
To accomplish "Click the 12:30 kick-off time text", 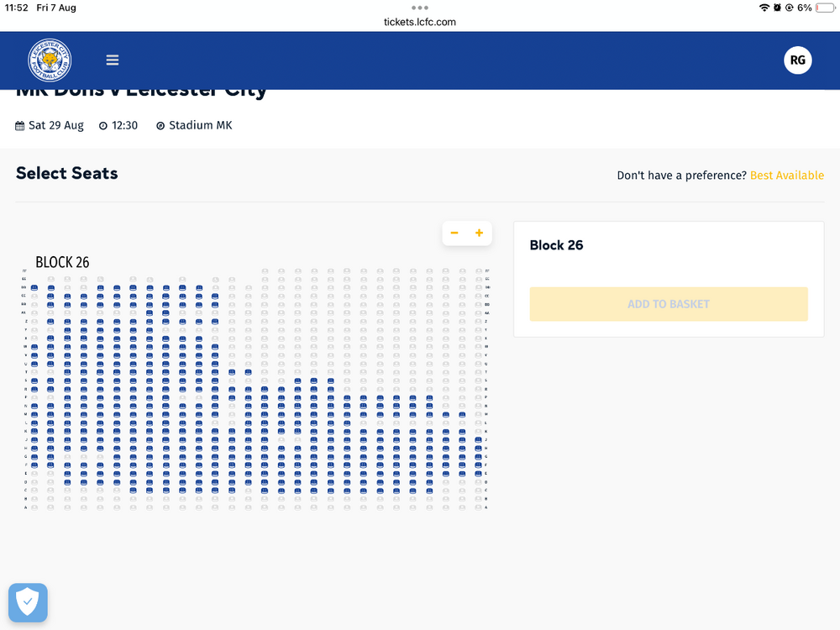I will [125, 125].
